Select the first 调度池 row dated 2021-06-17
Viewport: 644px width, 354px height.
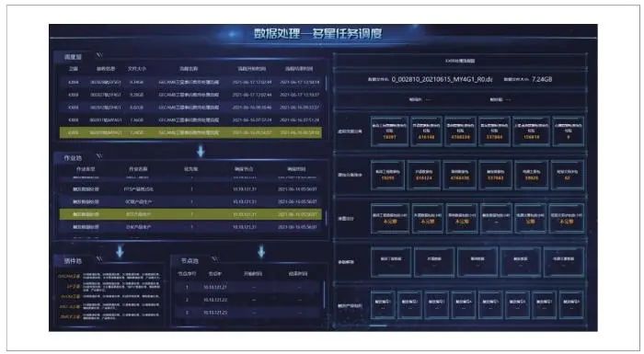tap(190, 82)
